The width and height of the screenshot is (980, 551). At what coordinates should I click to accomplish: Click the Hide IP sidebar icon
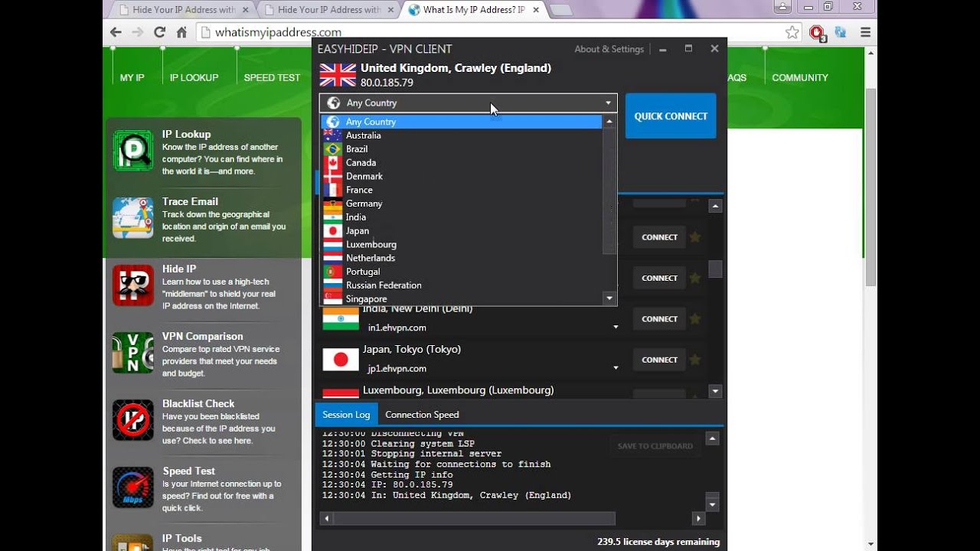(x=133, y=285)
